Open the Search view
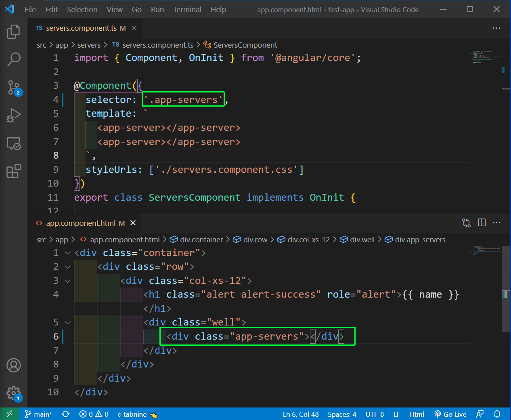The image size is (511, 420). pos(14,59)
